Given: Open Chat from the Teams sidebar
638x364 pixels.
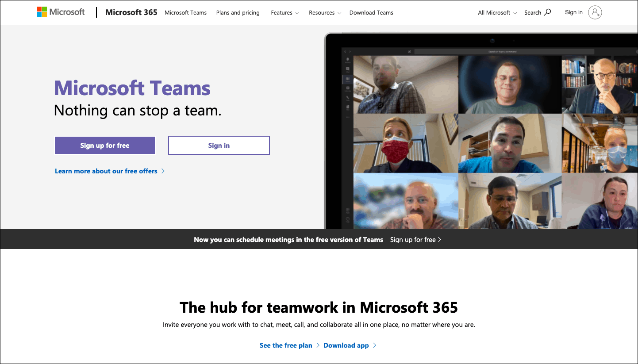Looking at the screenshot, I should tap(347, 68).
